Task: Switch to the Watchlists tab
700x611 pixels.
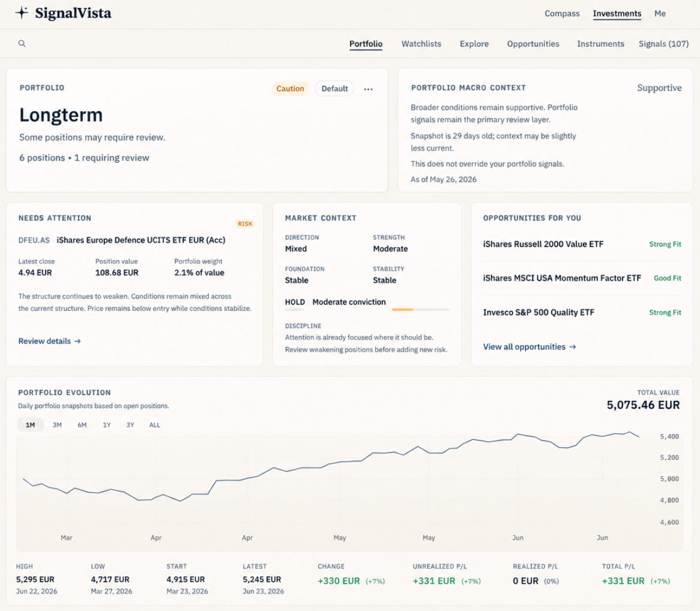Action: coord(421,44)
